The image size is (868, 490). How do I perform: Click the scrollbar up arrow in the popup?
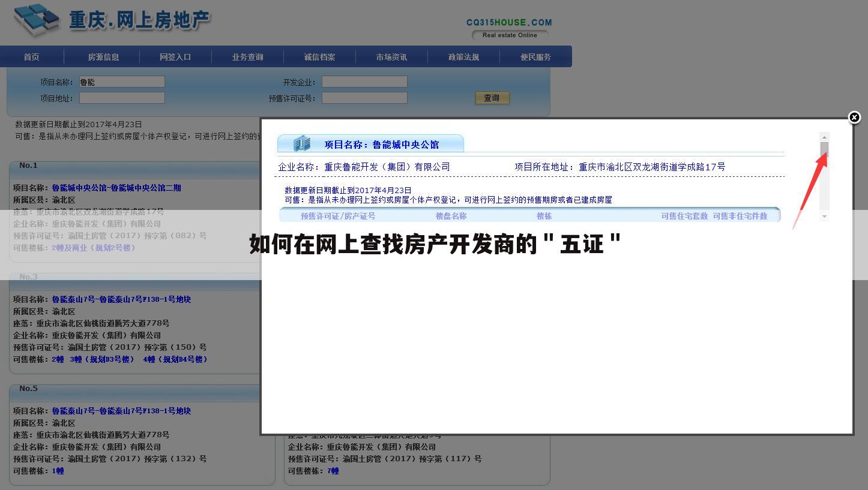pyautogui.click(x=824, y=136)
